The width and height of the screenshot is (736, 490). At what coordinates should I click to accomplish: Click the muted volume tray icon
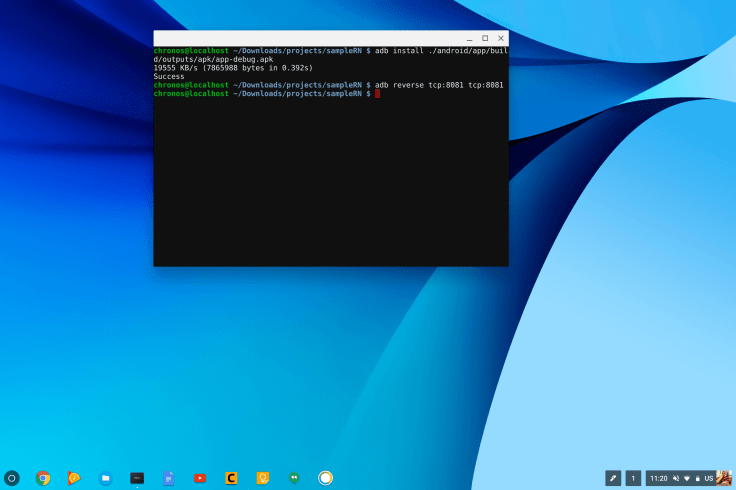pyautogui.click(x=677, y=478)
